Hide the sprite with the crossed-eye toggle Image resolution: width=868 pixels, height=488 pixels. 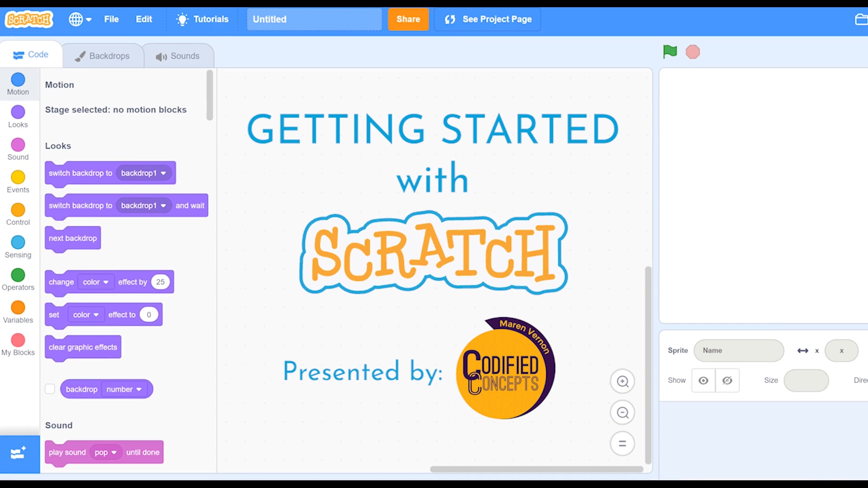[727, 380]
